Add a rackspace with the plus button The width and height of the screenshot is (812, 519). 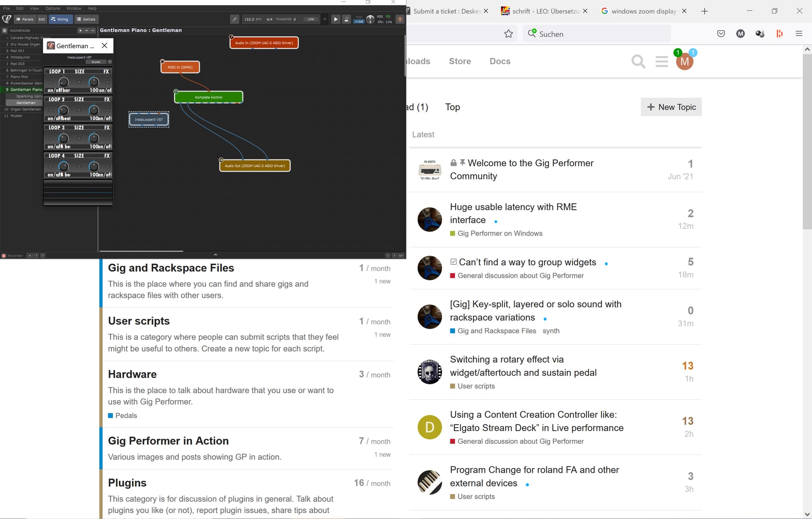tap(80, 30)
